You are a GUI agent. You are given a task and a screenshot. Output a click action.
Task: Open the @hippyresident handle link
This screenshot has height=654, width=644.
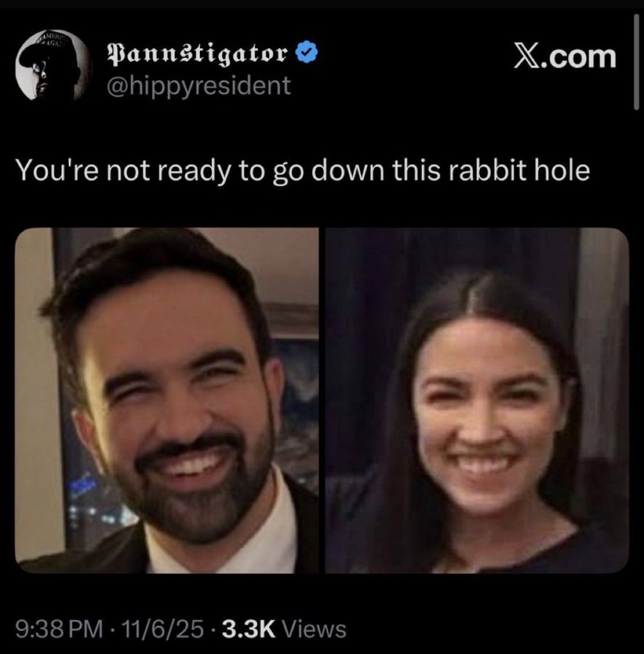point(199,86)
